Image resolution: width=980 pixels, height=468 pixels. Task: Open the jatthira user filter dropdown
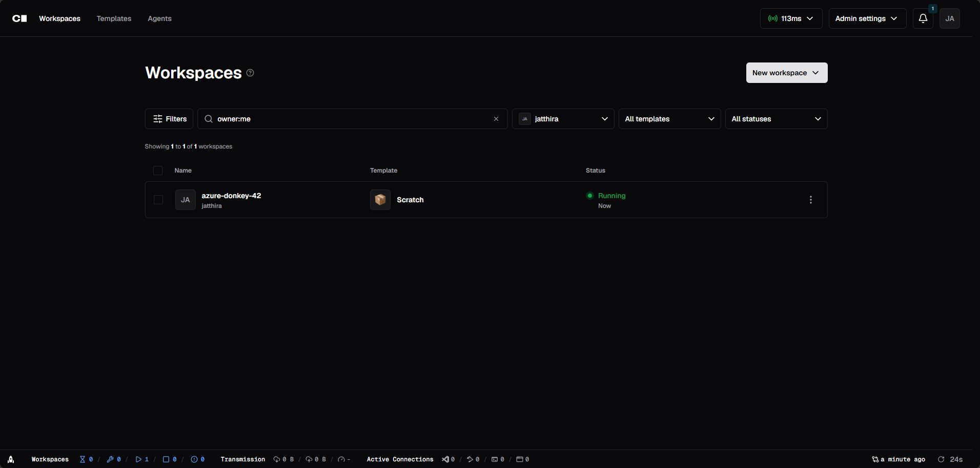[563, 119]
